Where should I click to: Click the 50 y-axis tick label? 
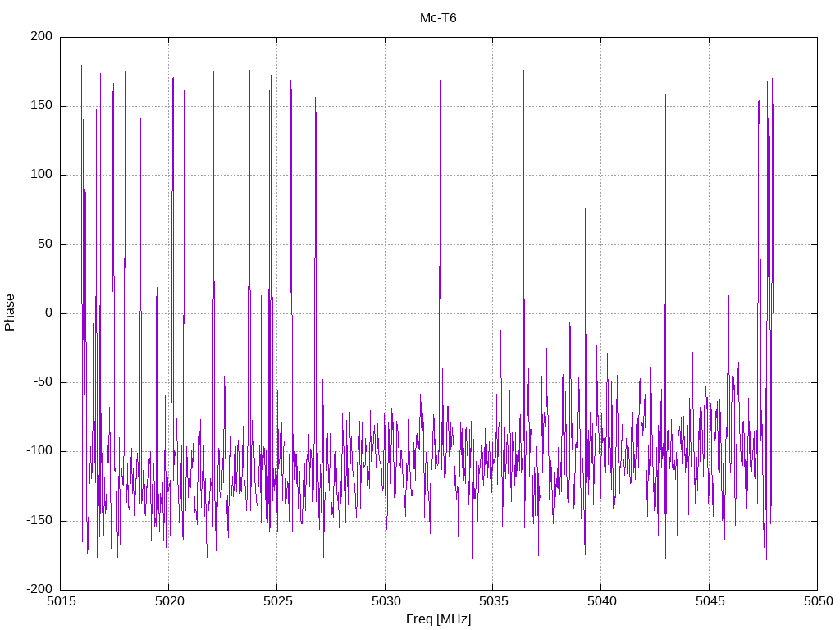[x=46, y=244]
